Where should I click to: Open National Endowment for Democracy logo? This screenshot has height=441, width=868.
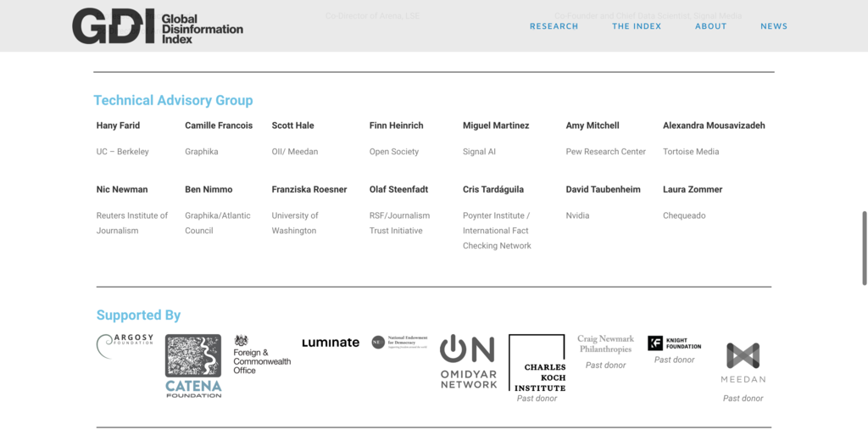400,343
